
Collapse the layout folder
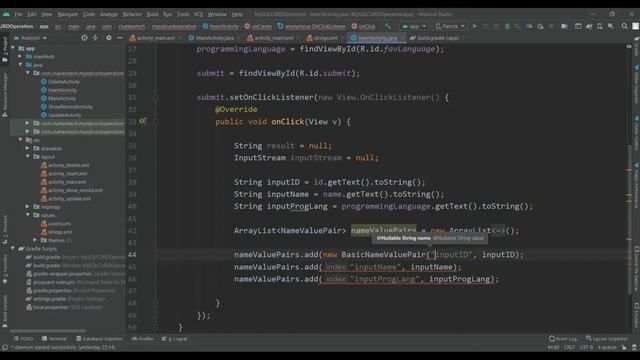pyautogui.click(x=27, y=156)
